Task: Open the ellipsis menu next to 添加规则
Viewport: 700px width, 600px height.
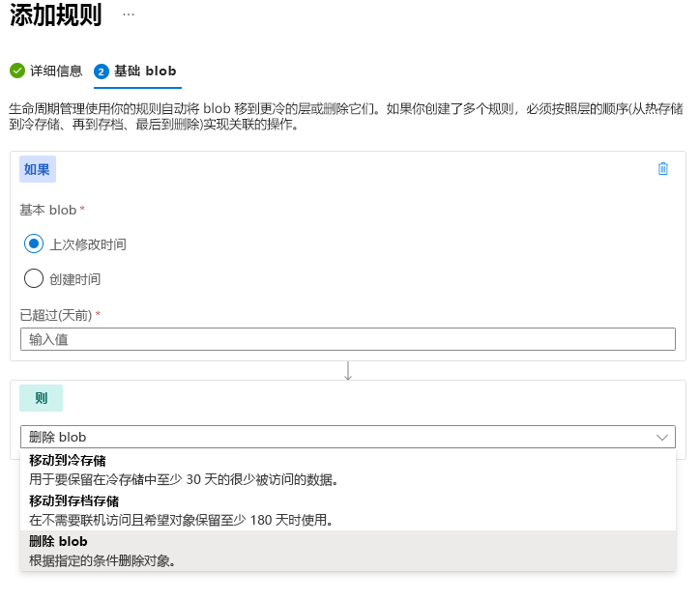Action: point(129,14)
